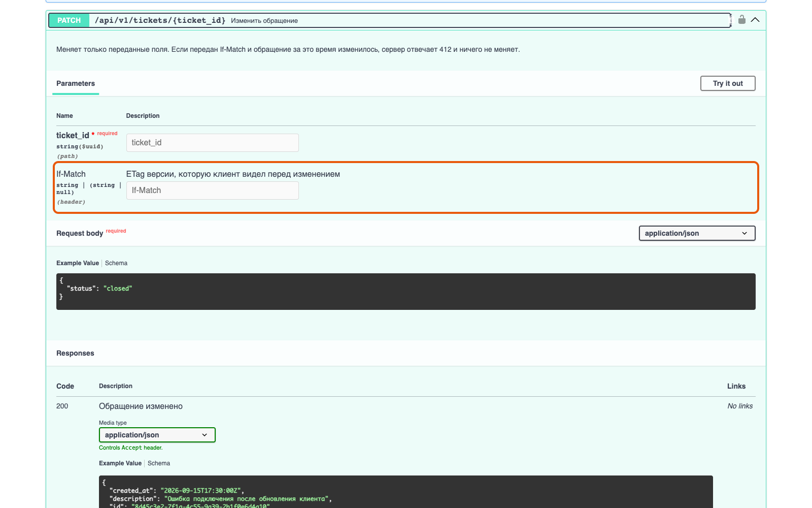Screen dimensions: 812x508
Task: Click the ticket_id parameter name
Action: click(x=73, y=135)
